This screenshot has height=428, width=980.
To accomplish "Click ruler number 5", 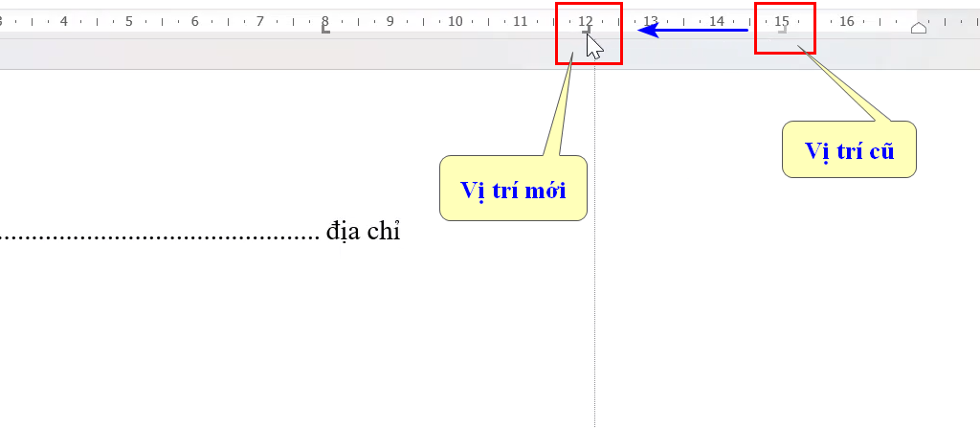I will [x=129, y=21].
